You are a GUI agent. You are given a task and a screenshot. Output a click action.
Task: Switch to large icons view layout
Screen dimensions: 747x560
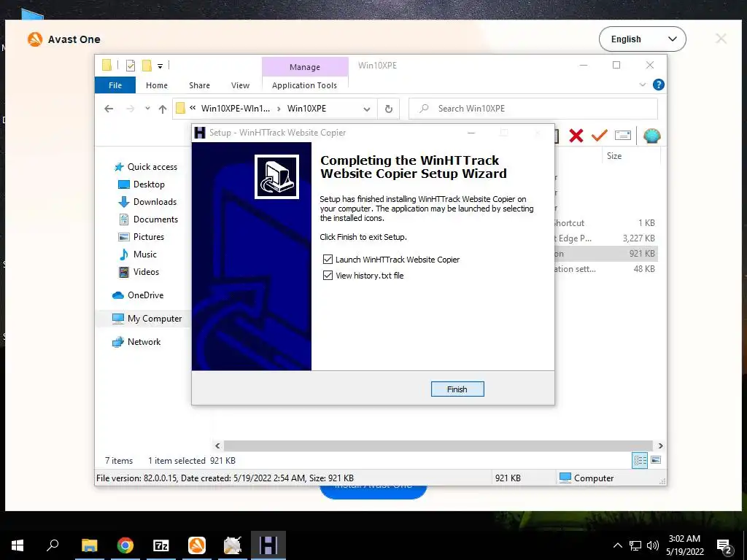tap(656, 460)
